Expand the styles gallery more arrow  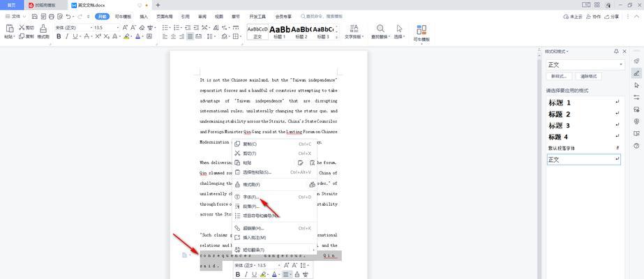pos(338,36)
